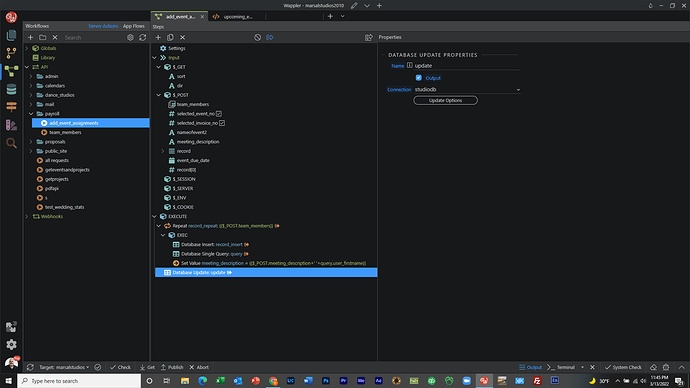Click the edit pencil icon in title bar
690x388 pixels.
(x=354, y=5)
